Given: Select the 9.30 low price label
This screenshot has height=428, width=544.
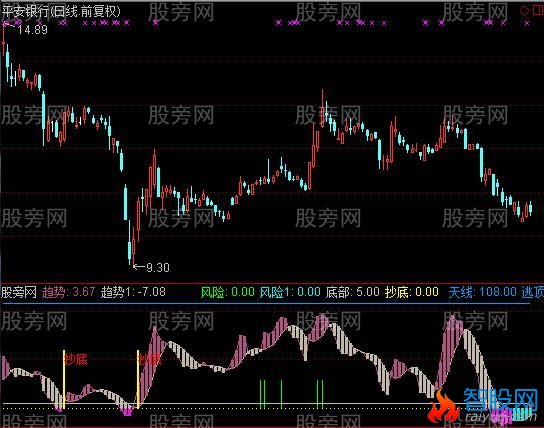Looking at the screenshot, I should click(158, 267).
